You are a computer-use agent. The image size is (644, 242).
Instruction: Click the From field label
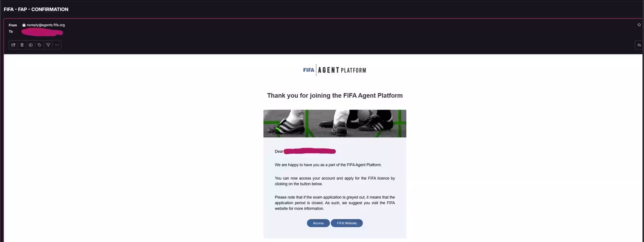[x=13, y=25]
